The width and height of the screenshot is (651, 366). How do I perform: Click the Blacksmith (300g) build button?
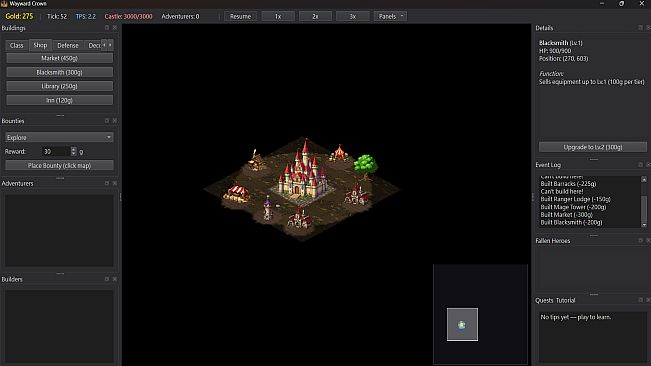tap(59, 72)
